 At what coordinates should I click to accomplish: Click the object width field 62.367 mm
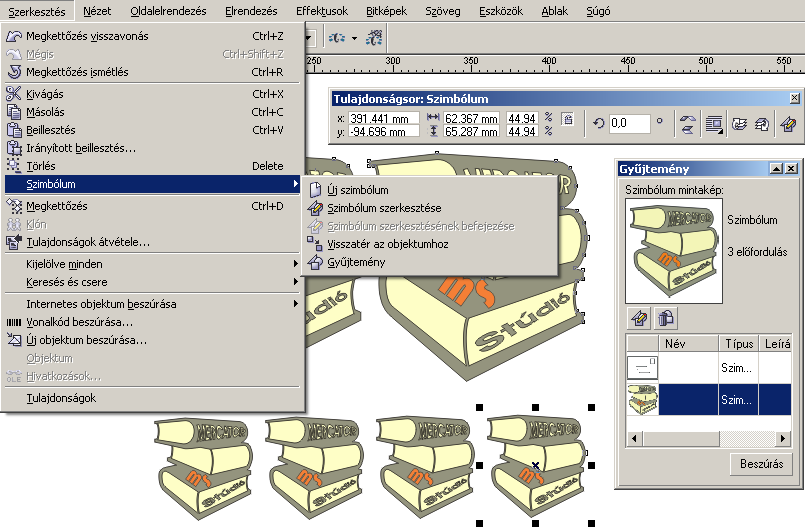[471, 119]
